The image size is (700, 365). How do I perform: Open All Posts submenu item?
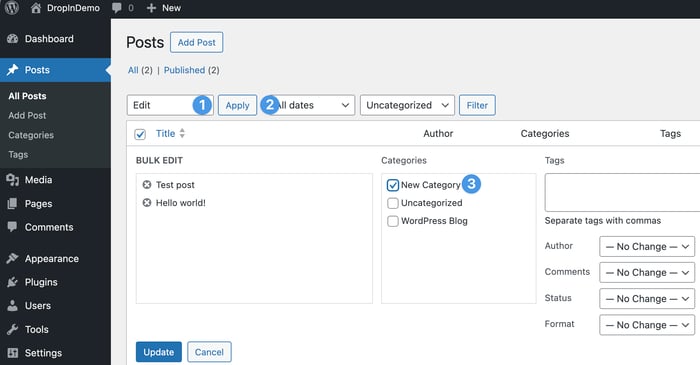[x=27, y=96]
